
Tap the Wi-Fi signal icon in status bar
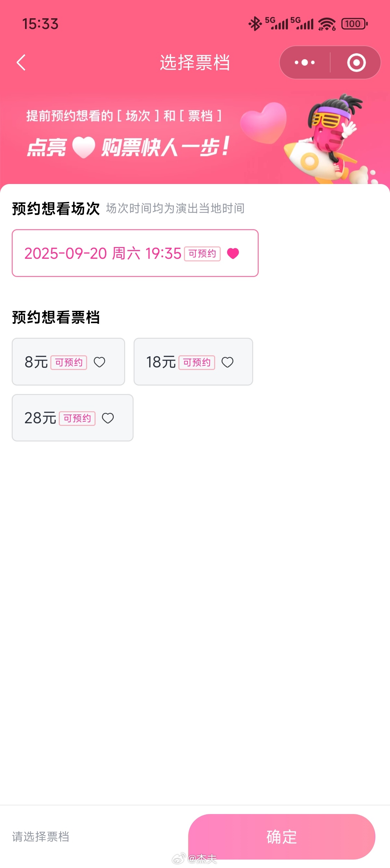click(x=326, y=24)
